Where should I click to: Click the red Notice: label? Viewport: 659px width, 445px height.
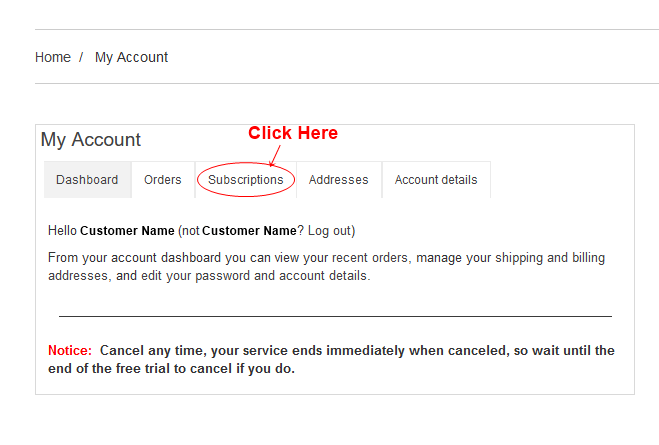[70, 350]
